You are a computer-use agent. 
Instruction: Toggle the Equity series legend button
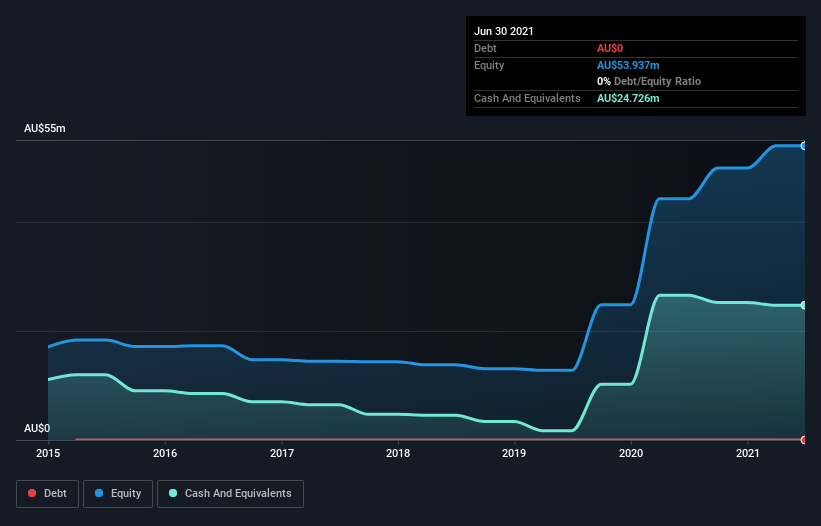118,494
